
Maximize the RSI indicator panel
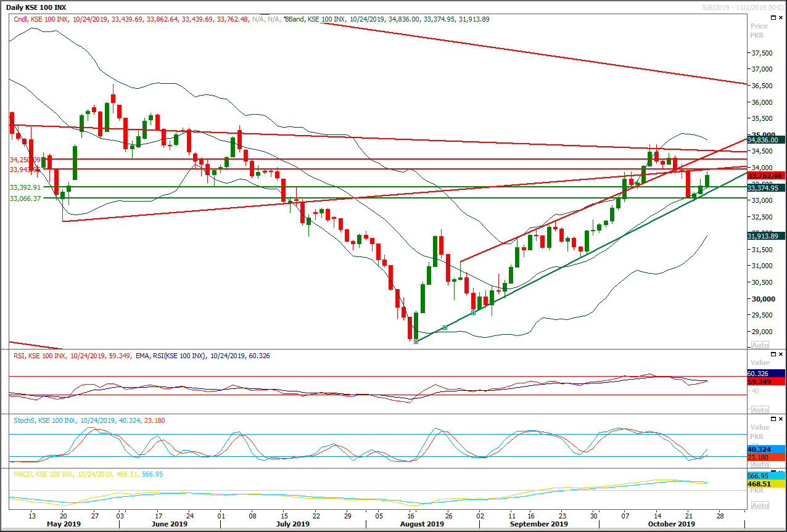(x=773, y=354)
